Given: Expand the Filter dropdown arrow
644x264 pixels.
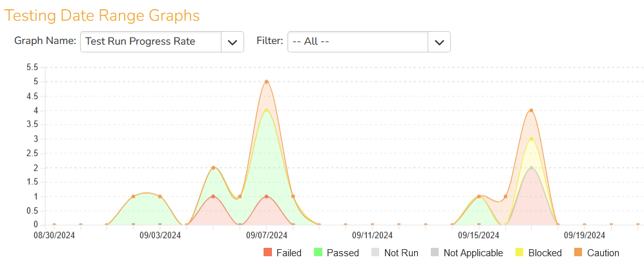Looking at the screenshot, I should 439,41.
